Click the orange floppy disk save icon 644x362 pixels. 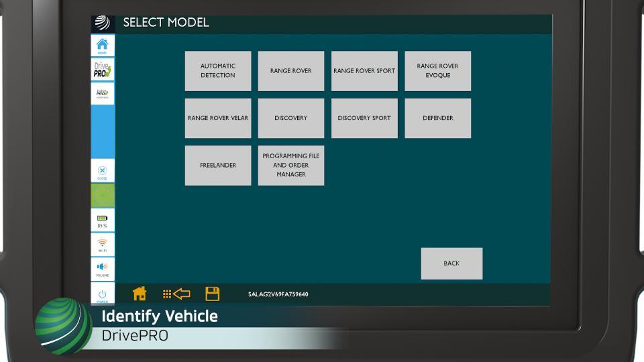coord(212,294)
